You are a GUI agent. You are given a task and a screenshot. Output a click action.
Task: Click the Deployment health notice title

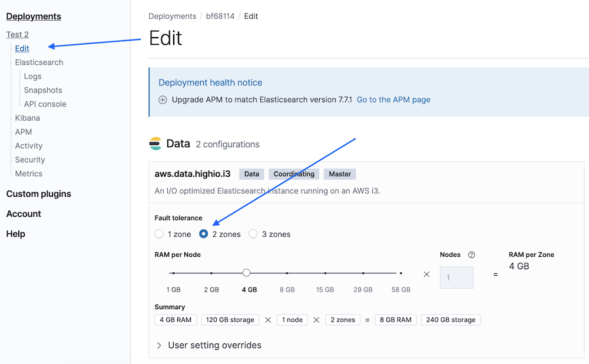[210, 82]
